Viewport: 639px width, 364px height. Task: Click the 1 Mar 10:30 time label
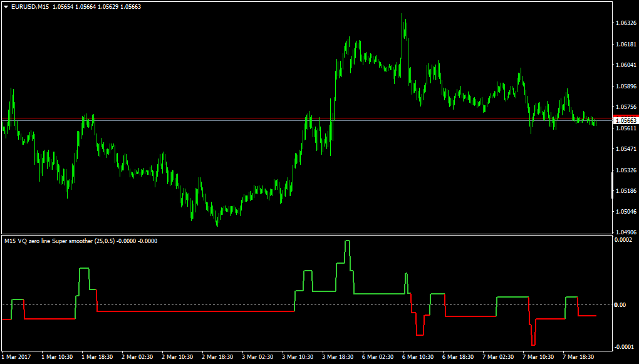[x=57, y=357]
